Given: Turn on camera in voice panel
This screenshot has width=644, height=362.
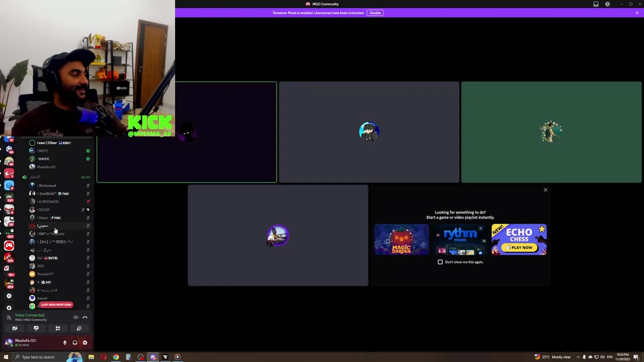Looking at the screenshot, I should tap(15, 328).
